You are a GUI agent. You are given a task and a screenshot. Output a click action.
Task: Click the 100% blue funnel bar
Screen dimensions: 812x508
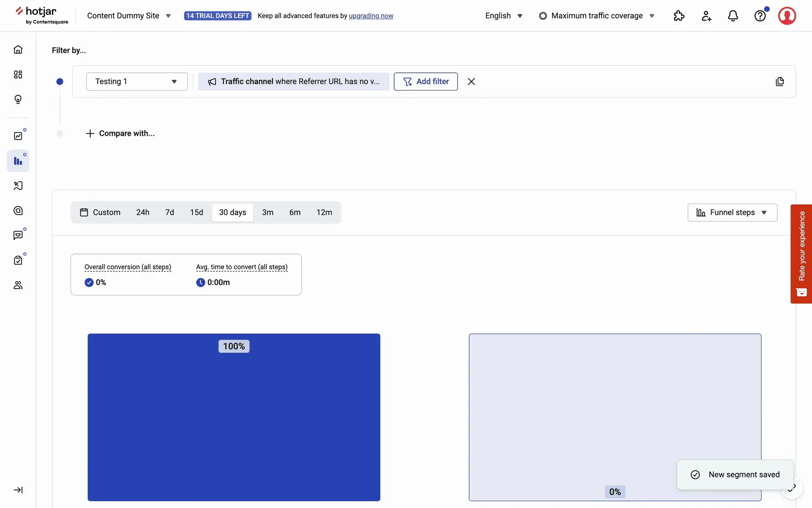(234, 417)
